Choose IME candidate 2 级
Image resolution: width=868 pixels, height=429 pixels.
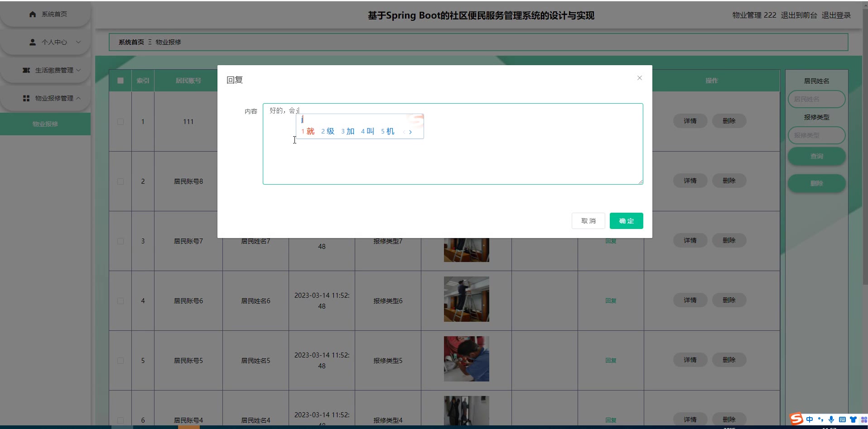tap(328, 131)
